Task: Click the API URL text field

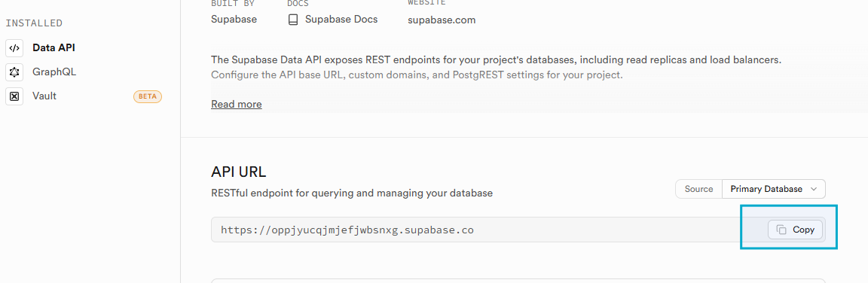Action: (518, 230)
